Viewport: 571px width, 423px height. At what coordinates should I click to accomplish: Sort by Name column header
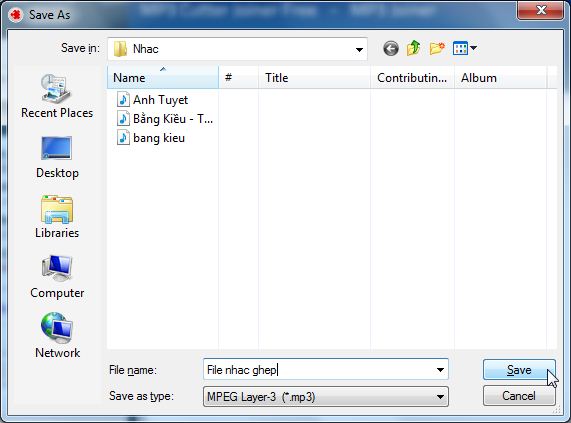click(x=163, y=78)
